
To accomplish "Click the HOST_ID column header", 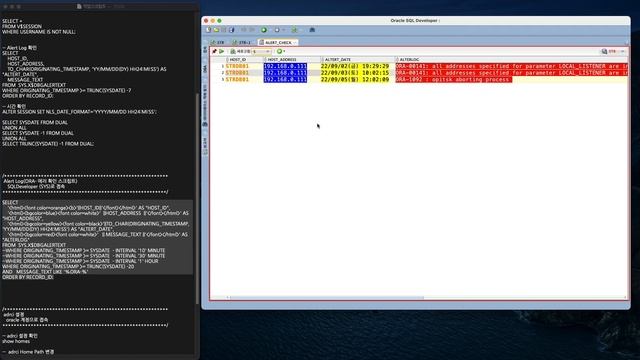I will pos(245,60).
